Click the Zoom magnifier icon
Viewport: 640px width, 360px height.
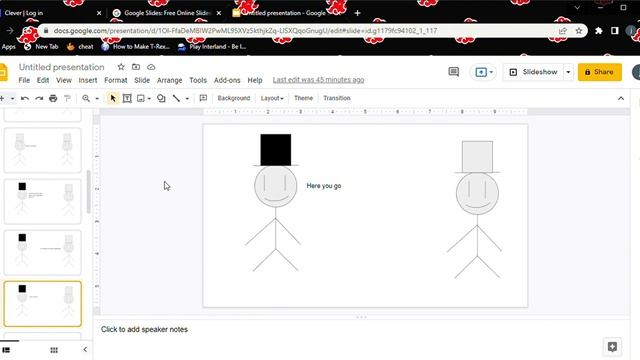click(86, 98)
